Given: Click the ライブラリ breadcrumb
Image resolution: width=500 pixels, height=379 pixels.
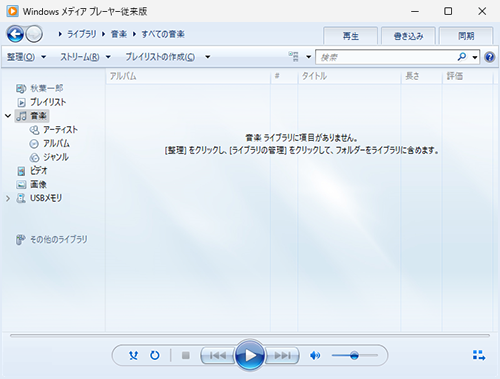Looking at the screenshot, I should (82, 34).
